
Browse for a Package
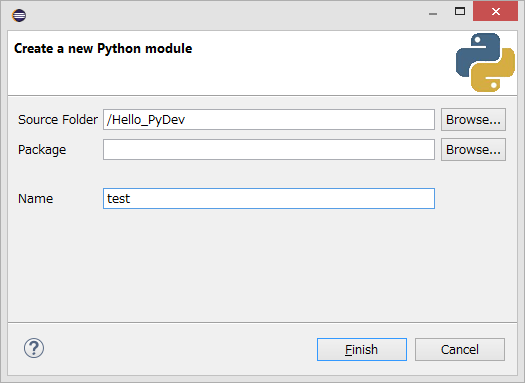(x=473, y=150)
